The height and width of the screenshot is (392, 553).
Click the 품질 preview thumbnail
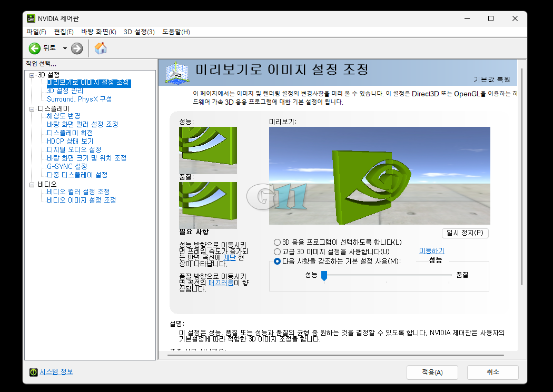(x=208, y=205)
